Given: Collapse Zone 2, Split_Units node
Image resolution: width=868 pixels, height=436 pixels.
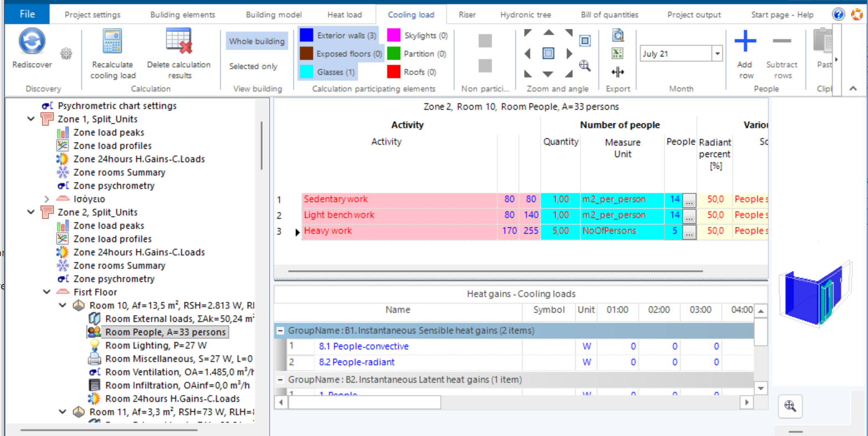Looking at the screenshot, I should 32,212.
